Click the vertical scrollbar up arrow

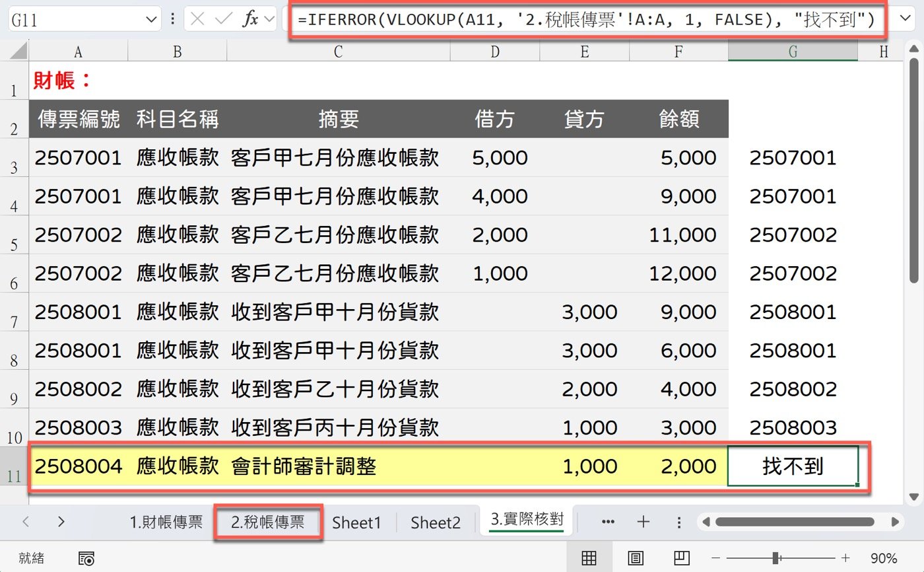click(914, 50)
